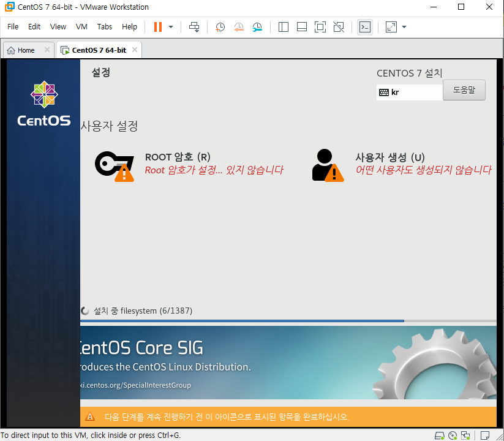Click the orange warning message text
The height and width of the screenshot is (441, 504).
pos(227,417)
